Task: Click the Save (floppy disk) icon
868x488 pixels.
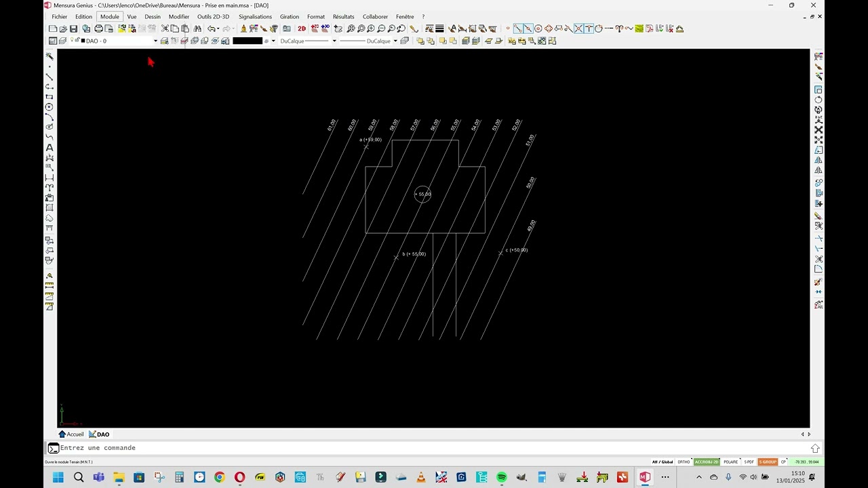Action: [x=73, y=28]
